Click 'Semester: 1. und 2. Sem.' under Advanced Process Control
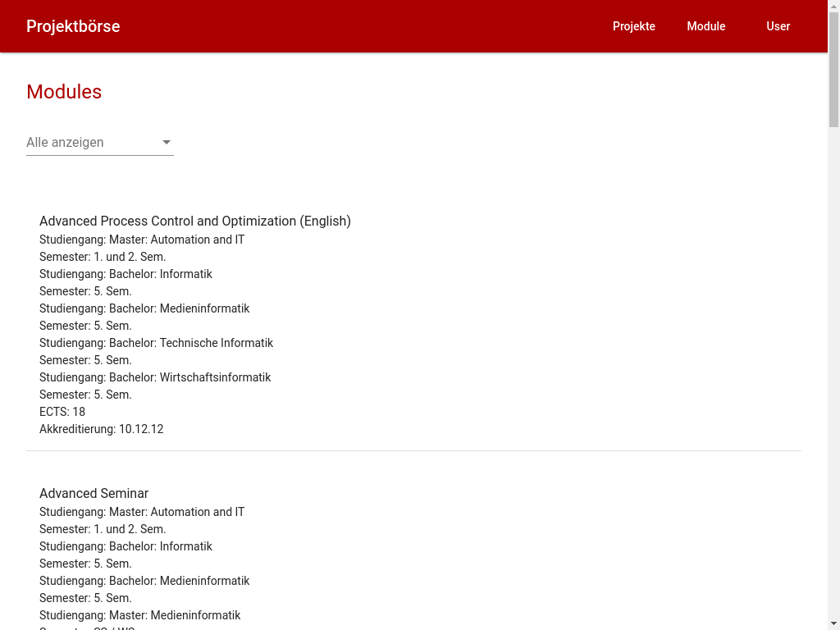 tap(103, 257)
